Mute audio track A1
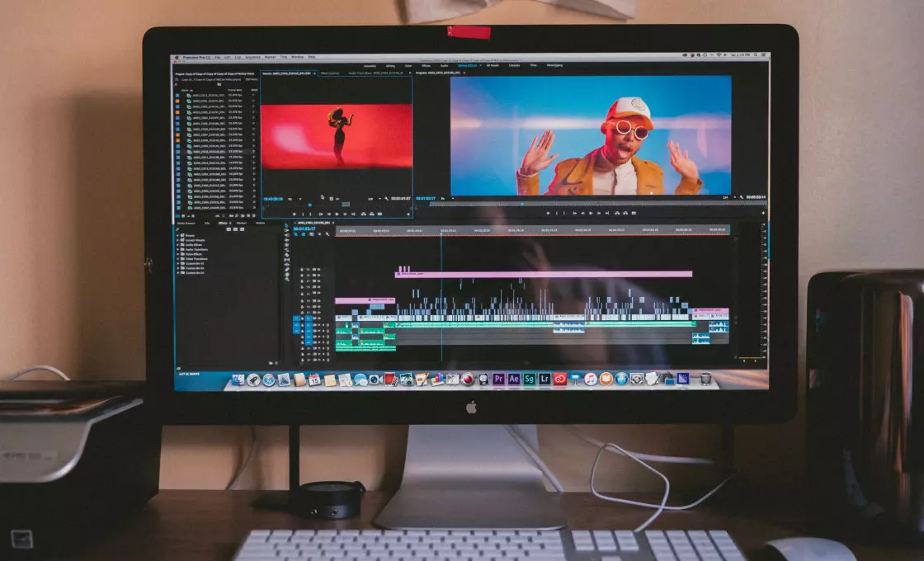 pos(318,325)
